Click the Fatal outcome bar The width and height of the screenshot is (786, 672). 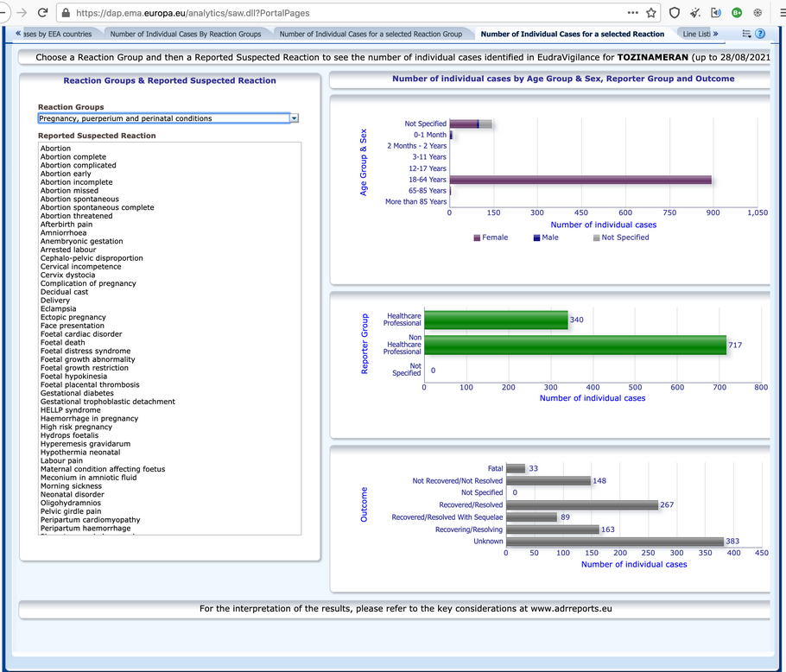click(516, 468)
